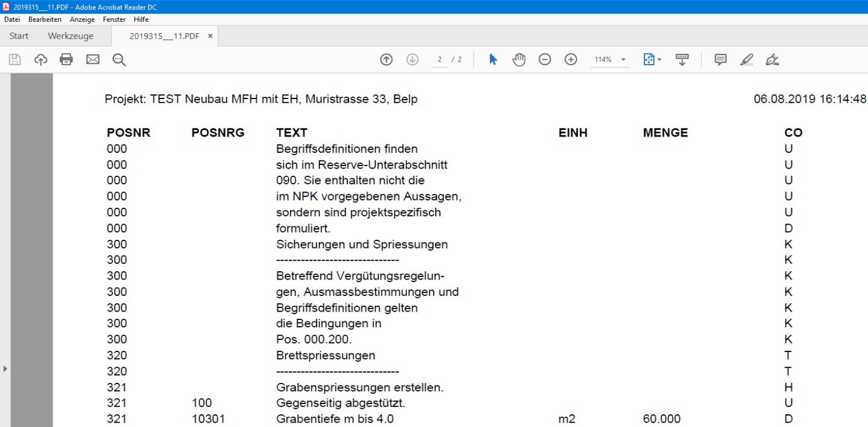Open the sign document tool
Viewport: 868px width, 427px height.
[x=773, y=59]
